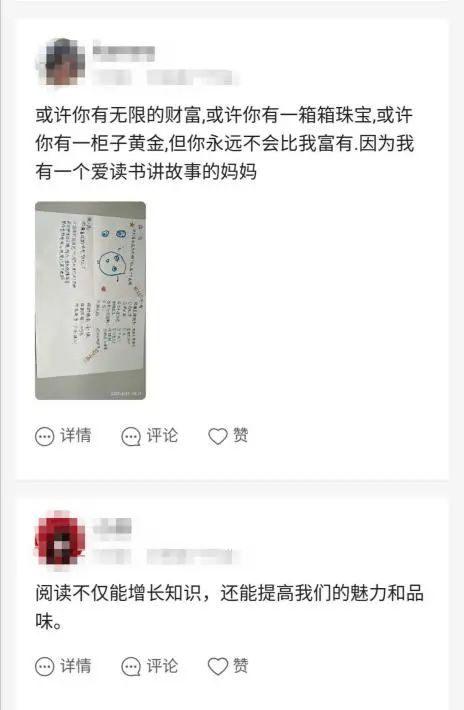Open 详情 icon on the first post

point(44,437)
